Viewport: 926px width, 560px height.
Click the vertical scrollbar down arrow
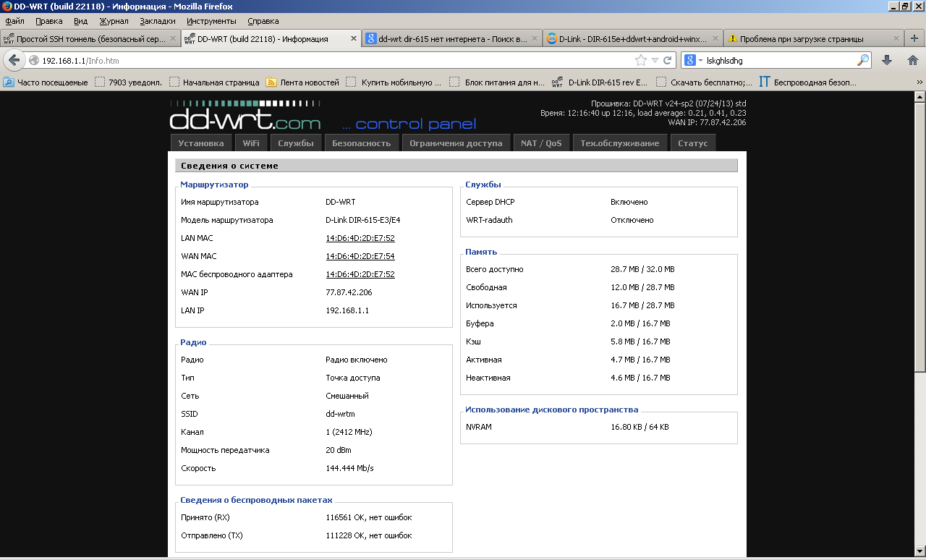(919, 553)
